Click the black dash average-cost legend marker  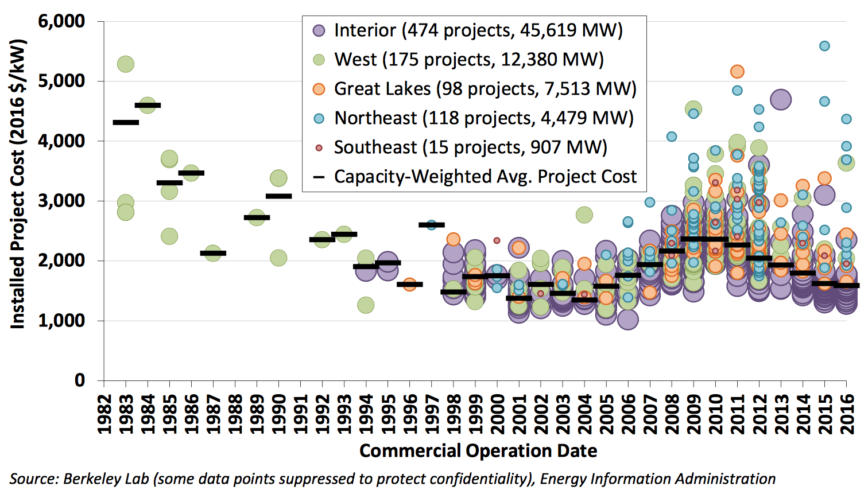(x=319, y=177)
